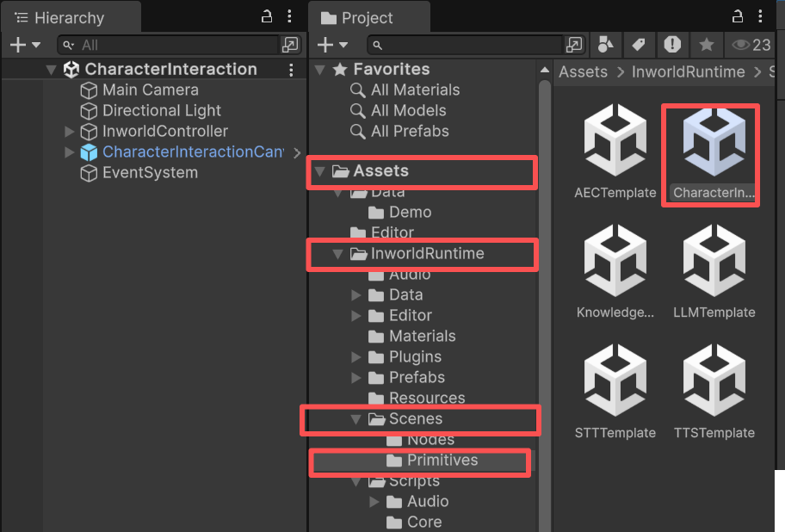Open search window icon in Project
The height and width of the screenshot is (532, 785).
coord(574,45)
